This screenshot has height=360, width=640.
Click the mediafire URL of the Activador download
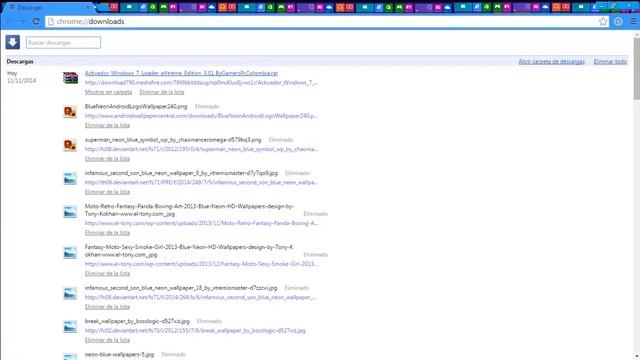(201, 82)
